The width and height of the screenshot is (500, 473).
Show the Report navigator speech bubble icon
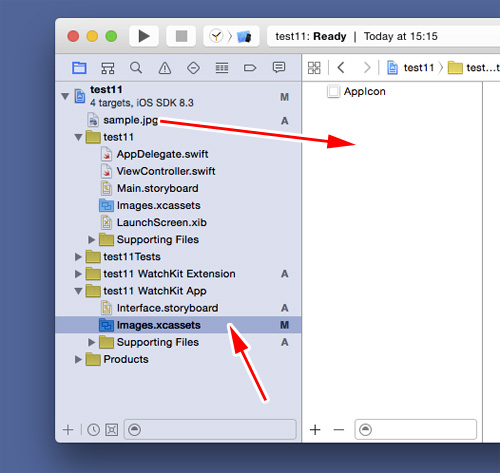coord(279,68)
